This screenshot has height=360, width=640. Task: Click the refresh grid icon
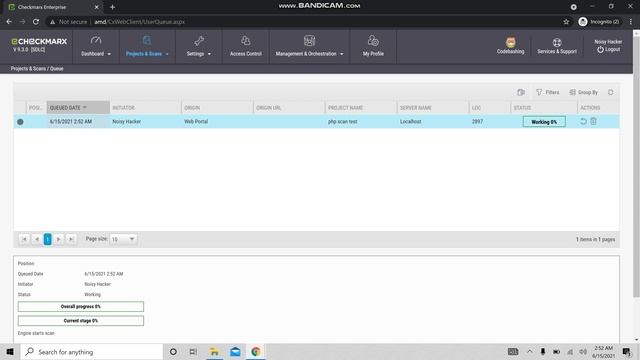(611, 92)
